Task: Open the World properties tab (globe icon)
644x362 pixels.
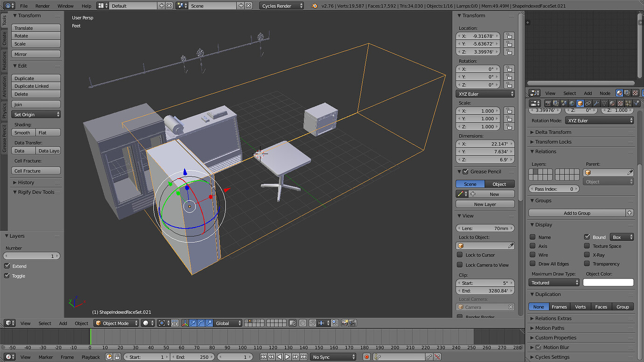Action: 572,103
